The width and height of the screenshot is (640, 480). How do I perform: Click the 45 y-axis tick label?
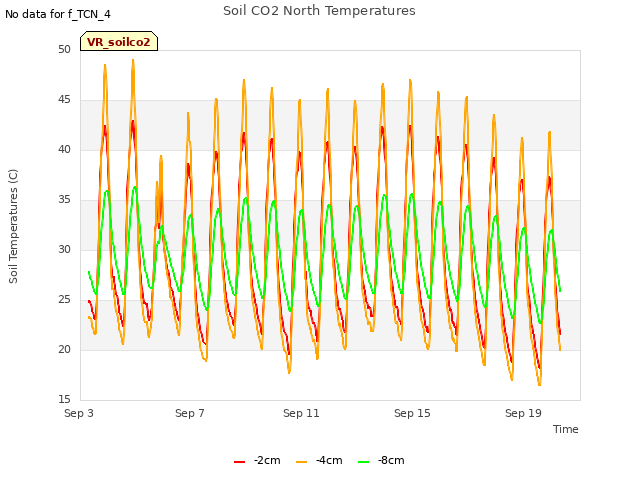click(64, 100)
